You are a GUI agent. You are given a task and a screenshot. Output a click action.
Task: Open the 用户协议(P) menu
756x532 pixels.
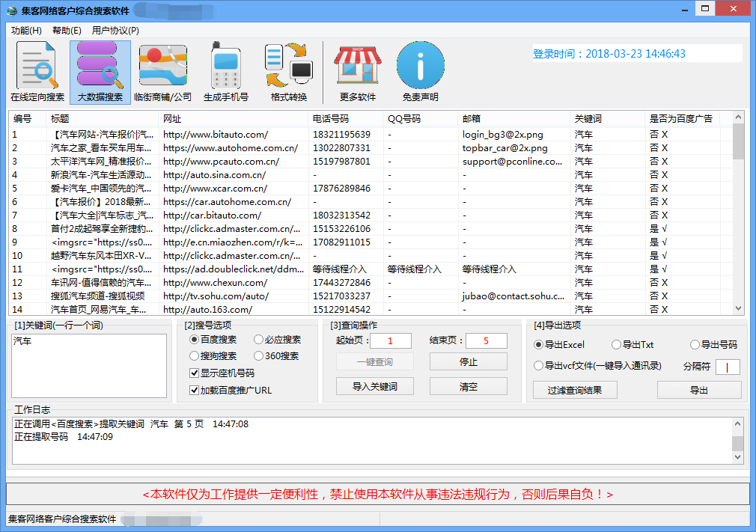tap(115, 31)
